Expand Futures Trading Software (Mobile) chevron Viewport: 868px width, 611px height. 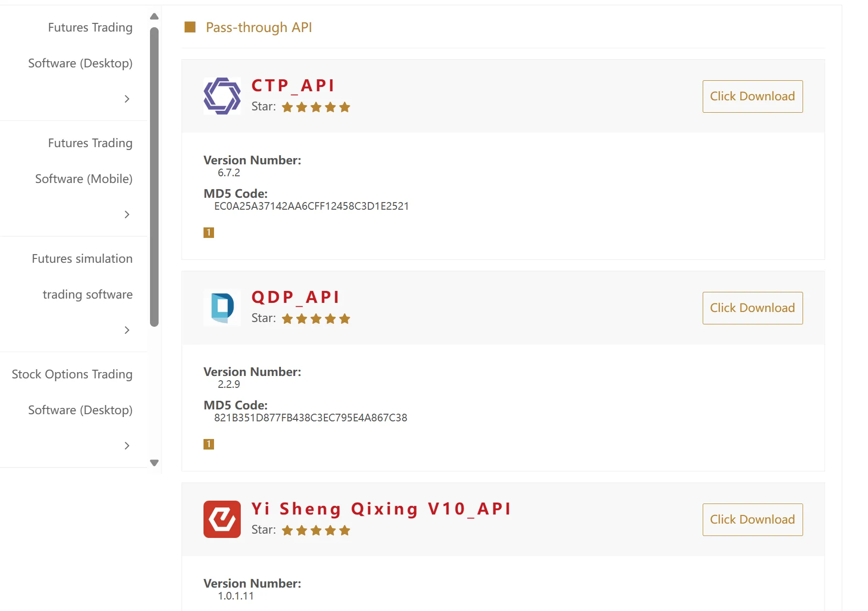(x=127, y=214)
